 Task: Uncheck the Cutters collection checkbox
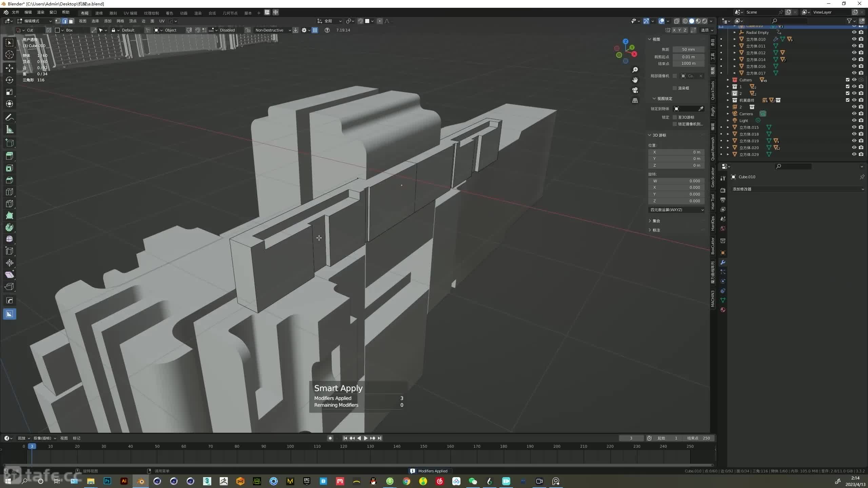(848, 80)
